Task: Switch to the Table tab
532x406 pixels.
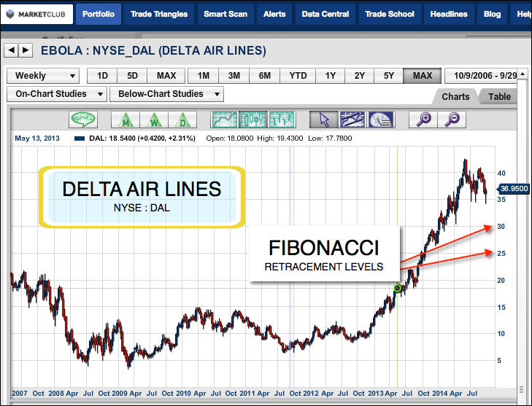Action: (499, 96)
